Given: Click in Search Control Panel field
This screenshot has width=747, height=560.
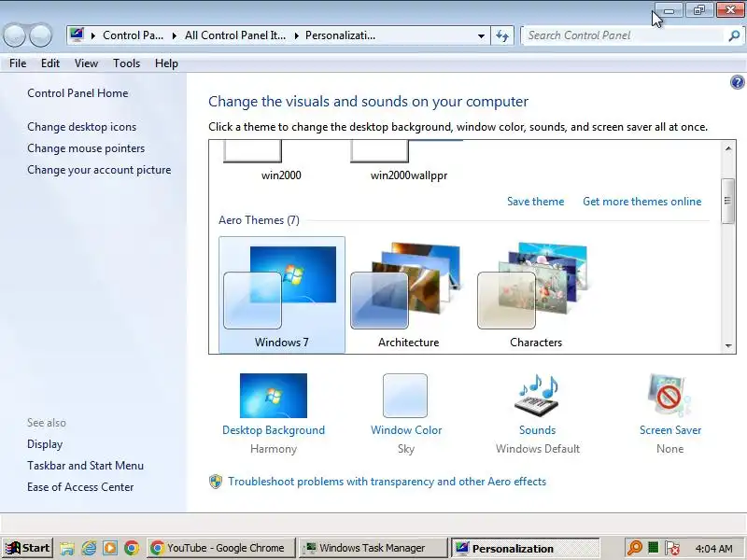Looking at the screenshot, I should [x=624, y=35].
